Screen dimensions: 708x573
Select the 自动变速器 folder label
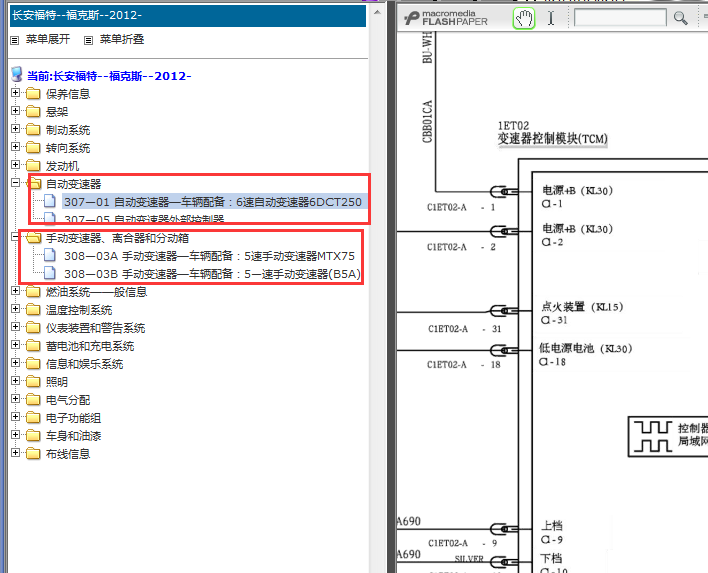coord(74,184)
